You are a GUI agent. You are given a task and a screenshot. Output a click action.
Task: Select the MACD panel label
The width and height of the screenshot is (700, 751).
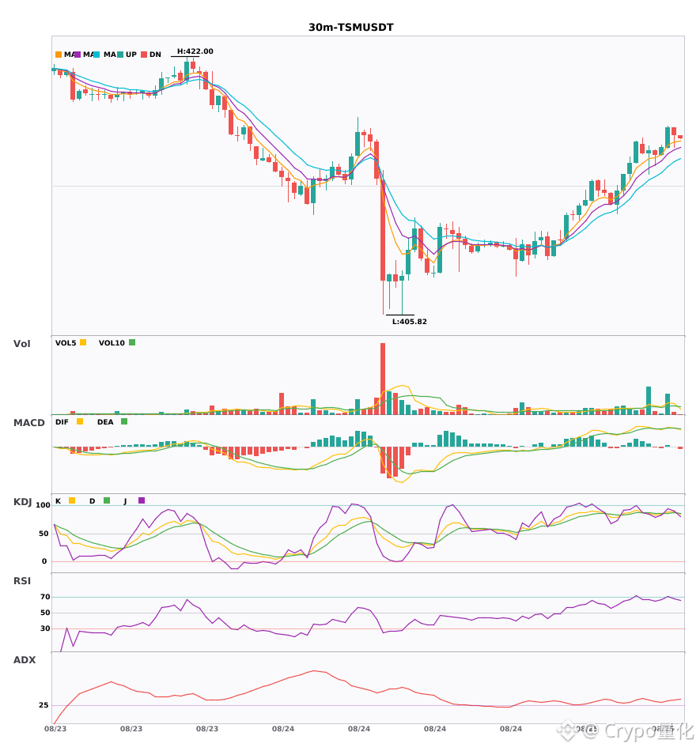(x=28, y=422)
